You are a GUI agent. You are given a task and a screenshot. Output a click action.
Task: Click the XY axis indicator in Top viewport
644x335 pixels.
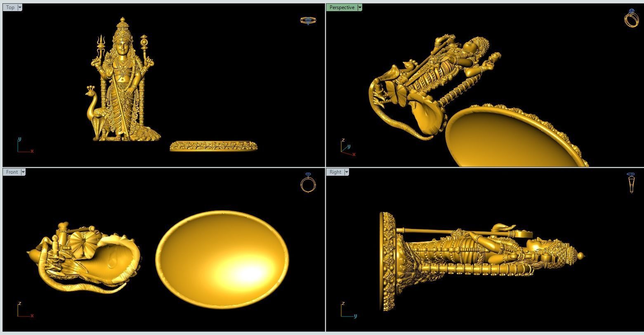pos(25,145)
